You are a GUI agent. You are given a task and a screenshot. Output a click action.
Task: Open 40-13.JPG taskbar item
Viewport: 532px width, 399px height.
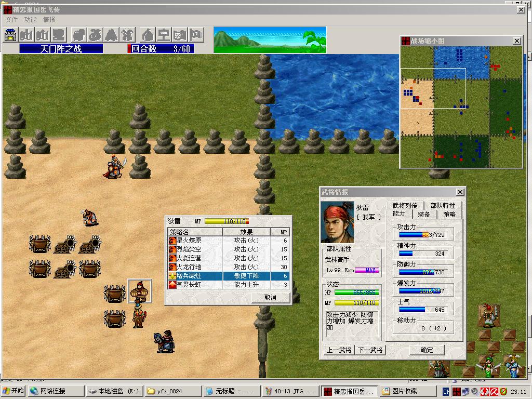[x=290, y=391]
